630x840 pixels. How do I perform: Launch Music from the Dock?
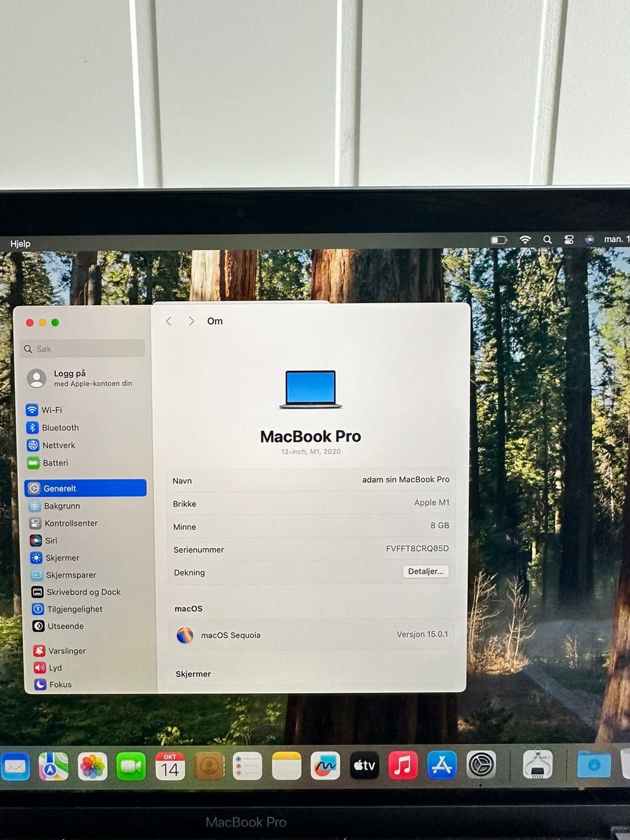pyautogui.click(x=403, y=765)
